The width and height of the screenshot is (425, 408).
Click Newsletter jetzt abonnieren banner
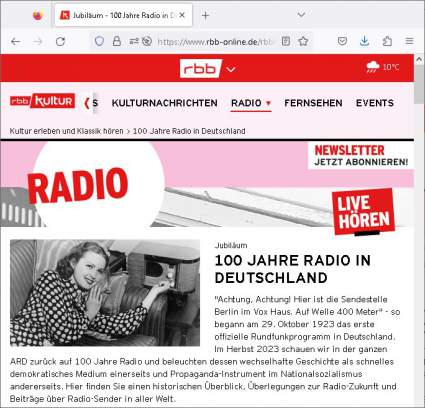pyautogui.click(x=361, y=156)
